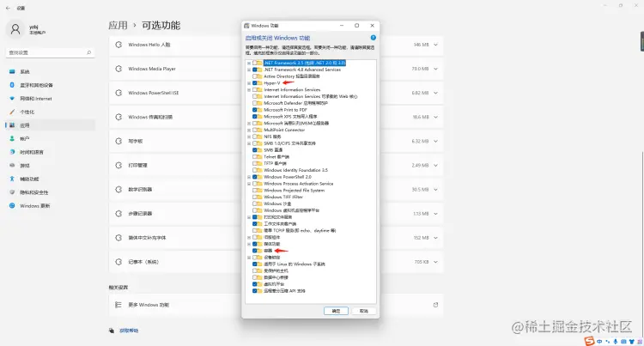Viewport: 644px width, 346px height.
Task: Click the user account avatar icon
Action: [x=15, y=29]
